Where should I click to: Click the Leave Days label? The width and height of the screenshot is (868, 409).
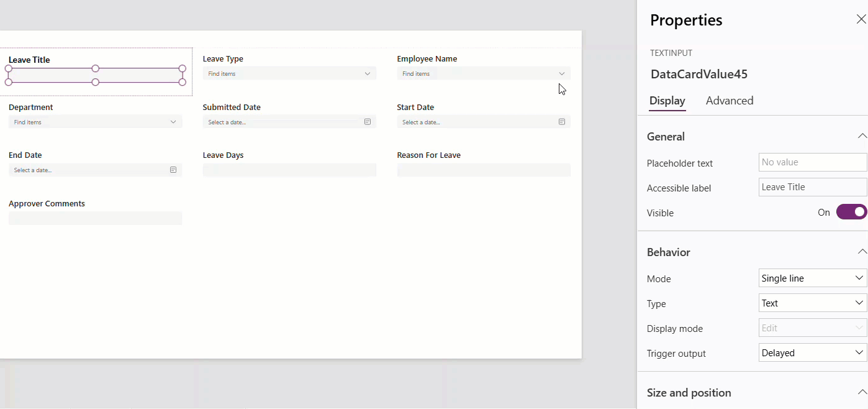(223, 155)
